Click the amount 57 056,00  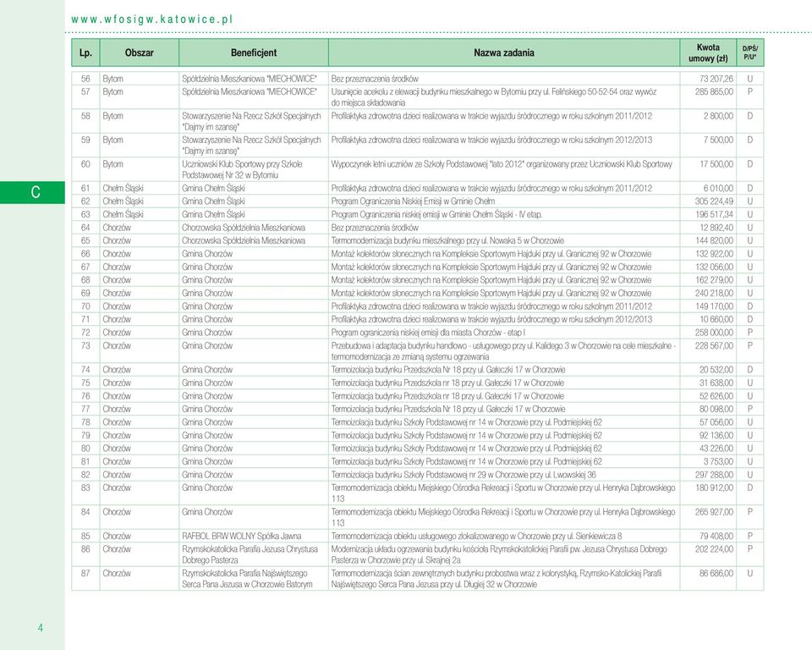click(x=716, y=422)
